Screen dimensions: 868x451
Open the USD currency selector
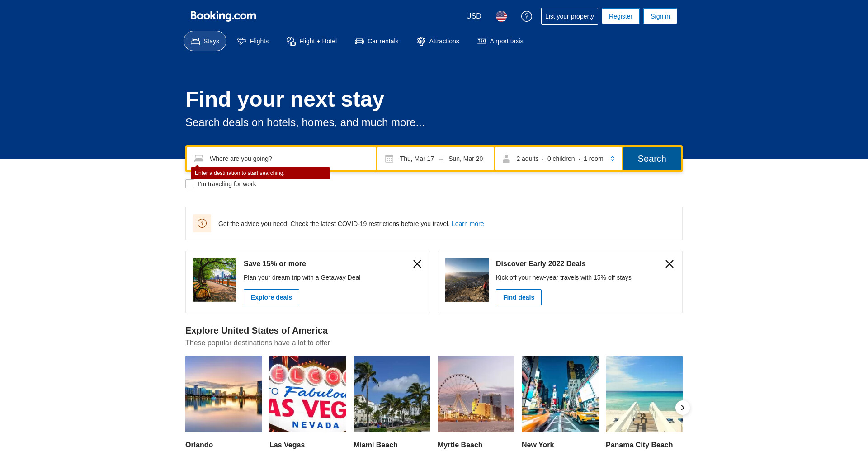(x=474, y=16)
